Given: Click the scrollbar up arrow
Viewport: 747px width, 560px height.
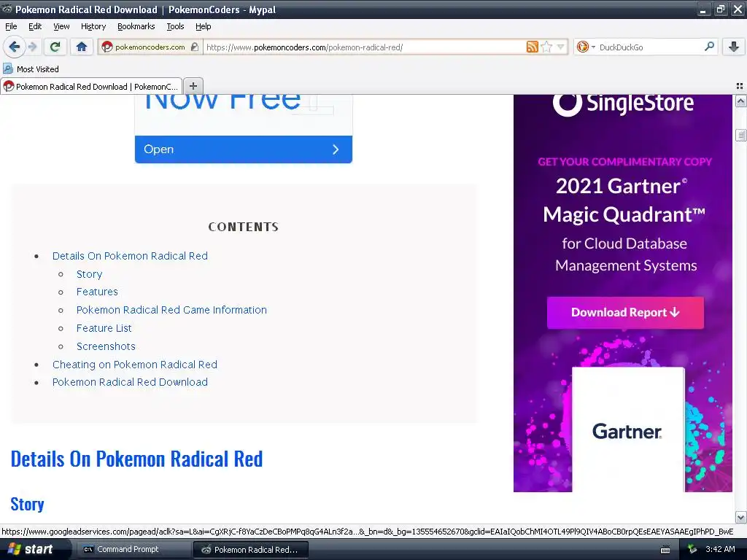Looking at the screenshot, I should [740, 101].
